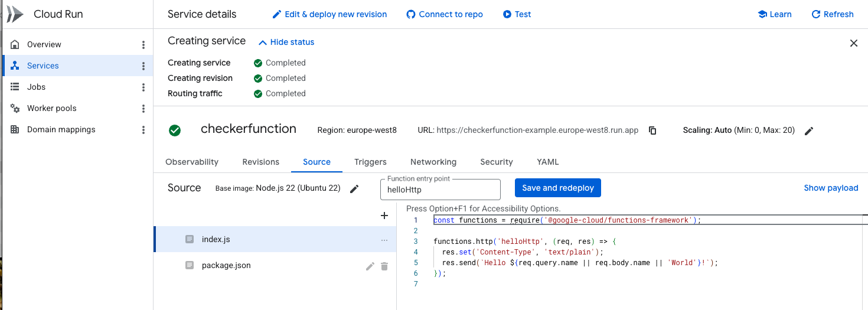The height and width of the screenshot is (310, 868).
Task: Click the 'functions.http' line in the code editor
Action: pyautogui.click(x=524, y=242)
